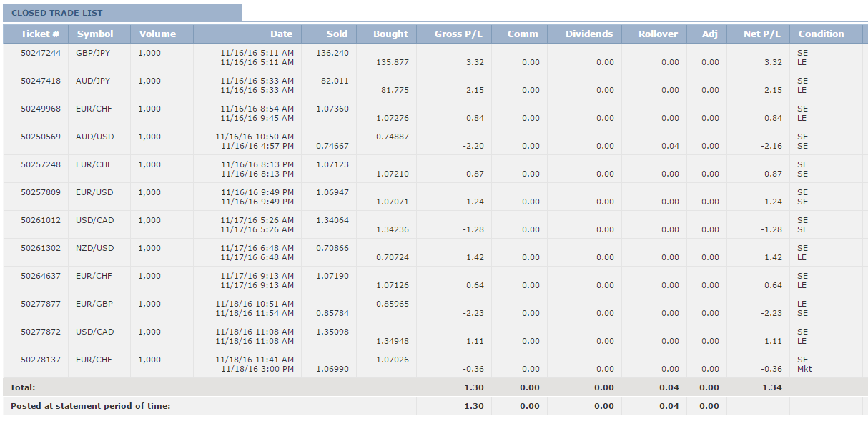Select ticket number 50277877

(41, 304)
